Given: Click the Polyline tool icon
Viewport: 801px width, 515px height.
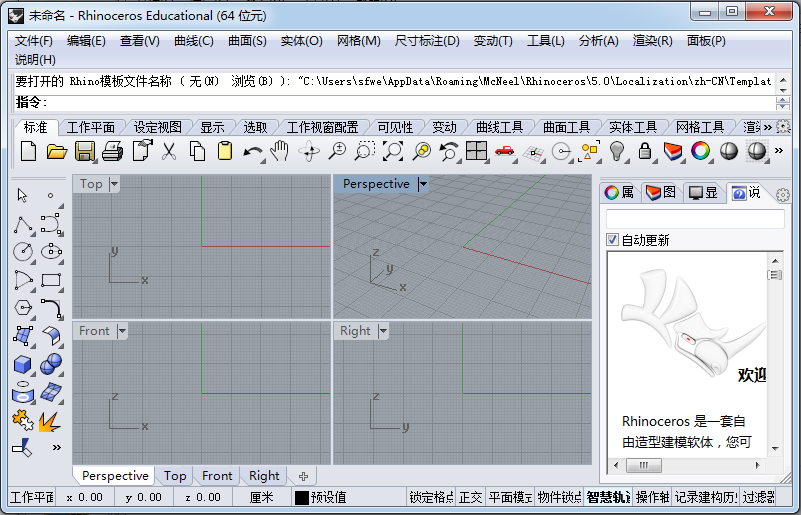Looking at the screenshot, I should (23, 224).
